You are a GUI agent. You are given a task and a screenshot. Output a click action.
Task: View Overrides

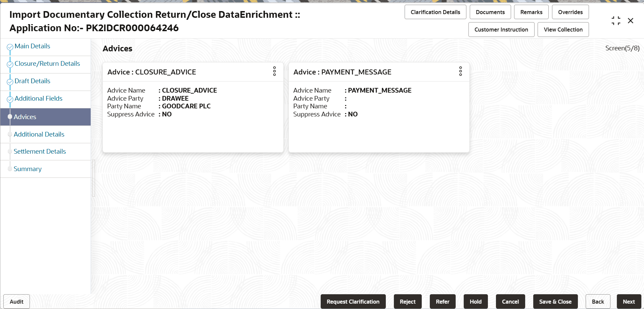click(x=570, y=12)
